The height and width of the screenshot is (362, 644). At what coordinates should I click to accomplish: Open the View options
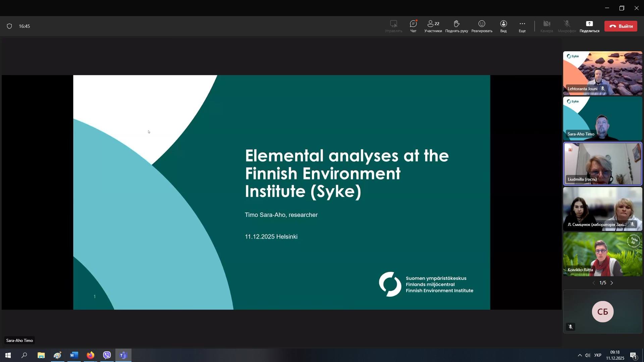pos(503,26)
